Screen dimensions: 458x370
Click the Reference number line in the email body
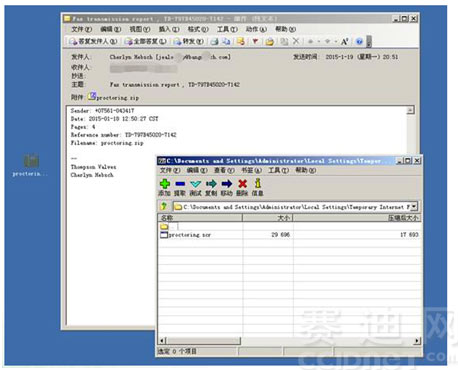(123, 135)
